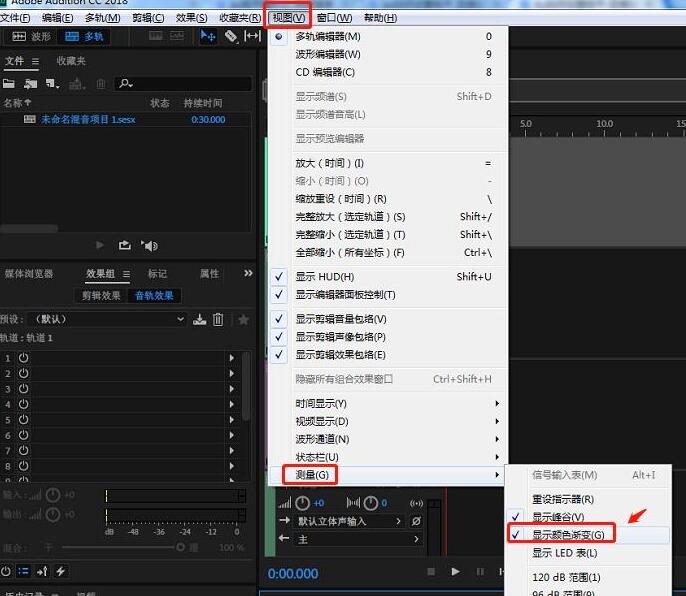Open the 窗口(W) menu
The height and width of the screenshot is (596, 686).
[x=334, y=18]
